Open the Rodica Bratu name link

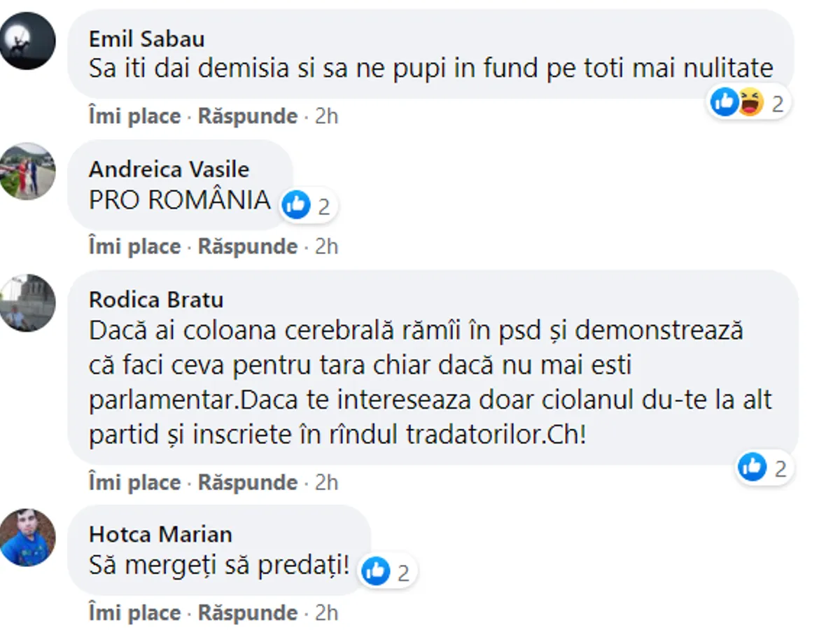pyautogui.click(x=156, y=300)
